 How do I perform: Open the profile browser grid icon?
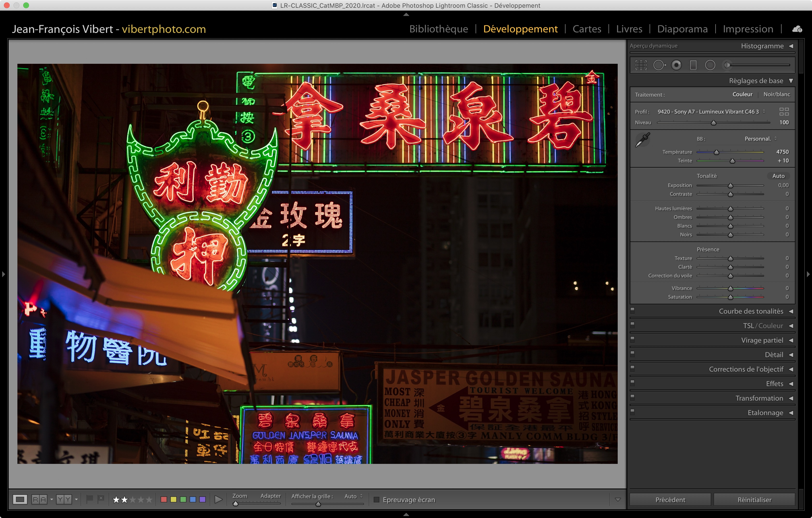(x=784, y=112)
